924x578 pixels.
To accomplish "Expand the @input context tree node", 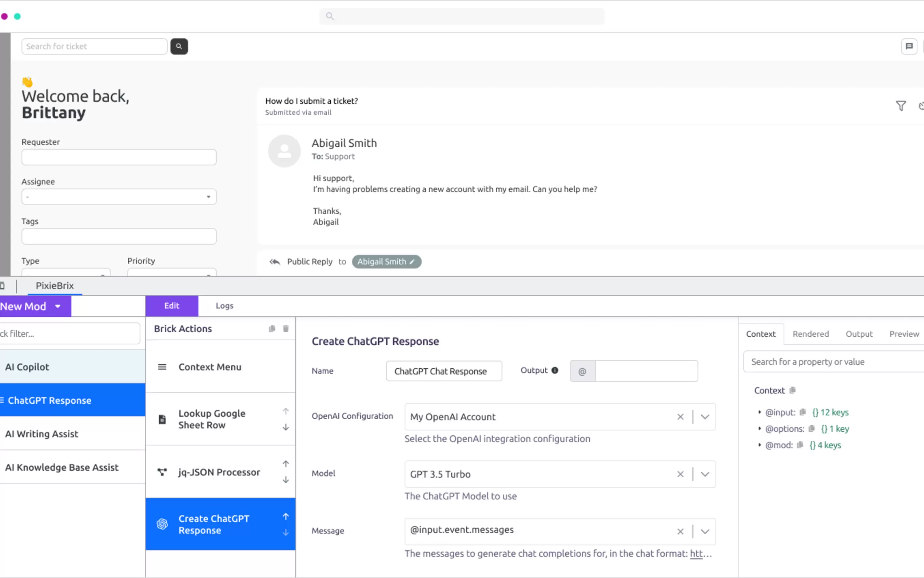I will click(x=759, y=412).
